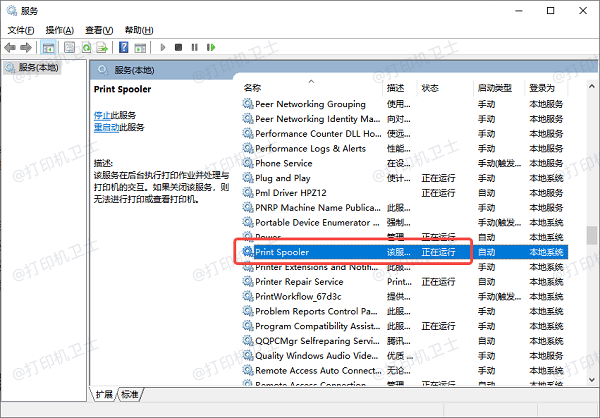Click the 重启动 link to restart the service
The width and height of the screenshot is (600, 418).
(x=106, y=127)
